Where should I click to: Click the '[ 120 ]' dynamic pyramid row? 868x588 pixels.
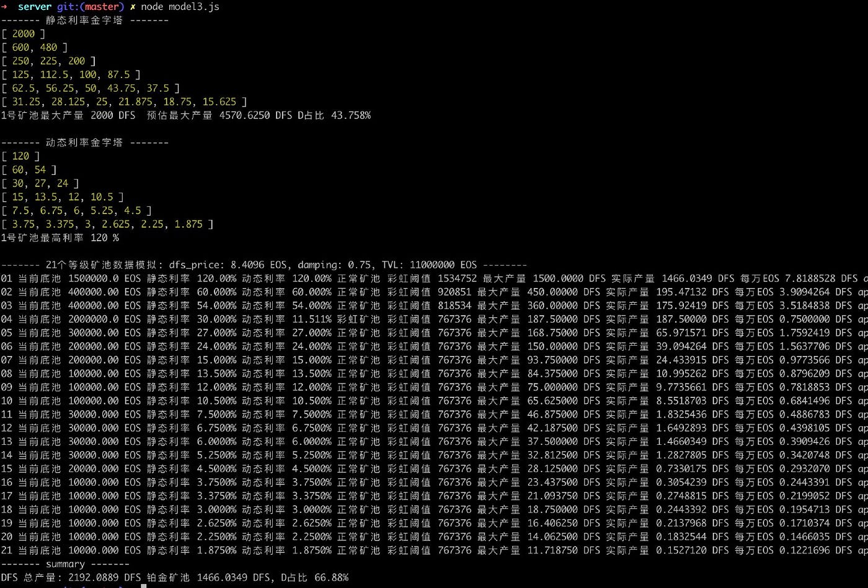[20, 156]
